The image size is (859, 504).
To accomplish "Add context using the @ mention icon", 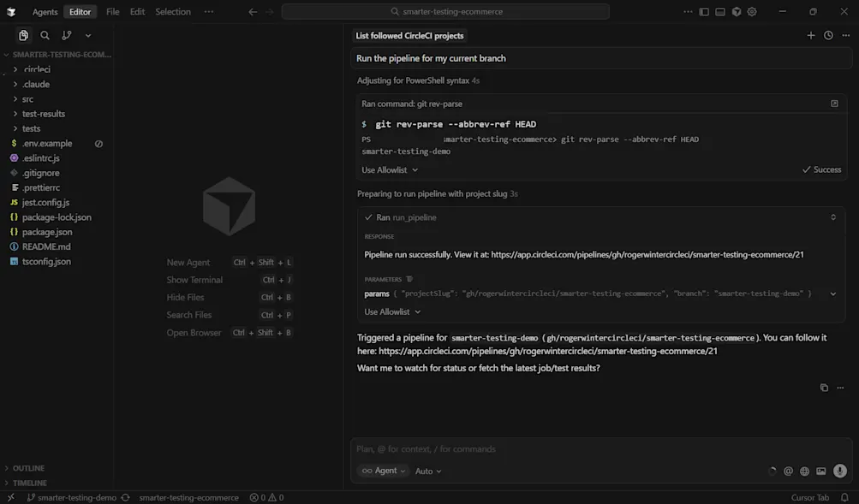I will (787, 471).
